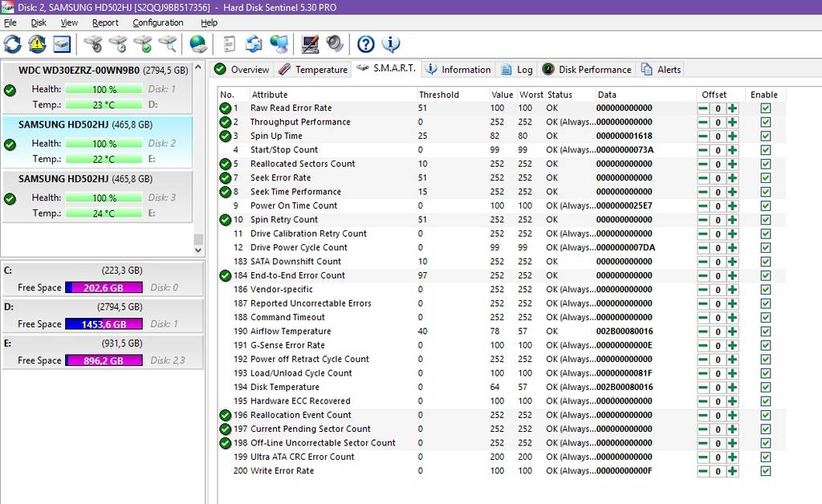Screen dimensions: 822x504
Task: Click the globe and monitor network icon
Action: coord(279,44)
